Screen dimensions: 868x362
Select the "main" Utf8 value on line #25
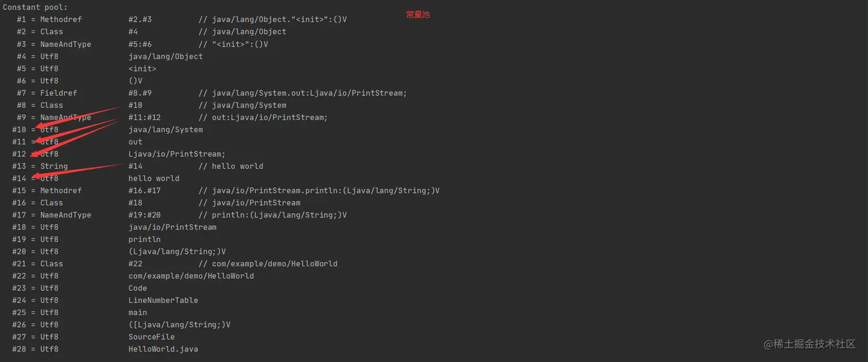pyautogui.click(x=138, y=313)
